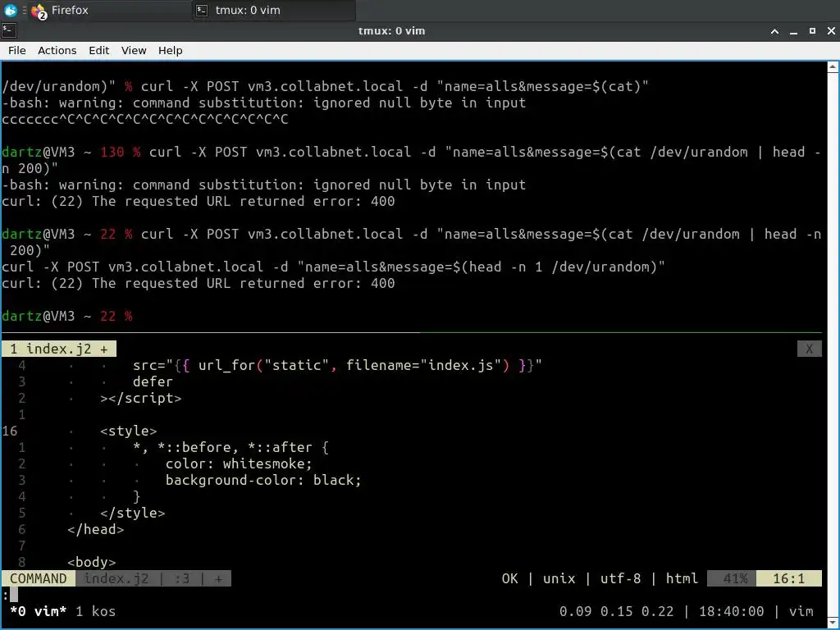840x630 pixels.
Task: Click the shade window arrow in title bar
Action: coord(774,31)
